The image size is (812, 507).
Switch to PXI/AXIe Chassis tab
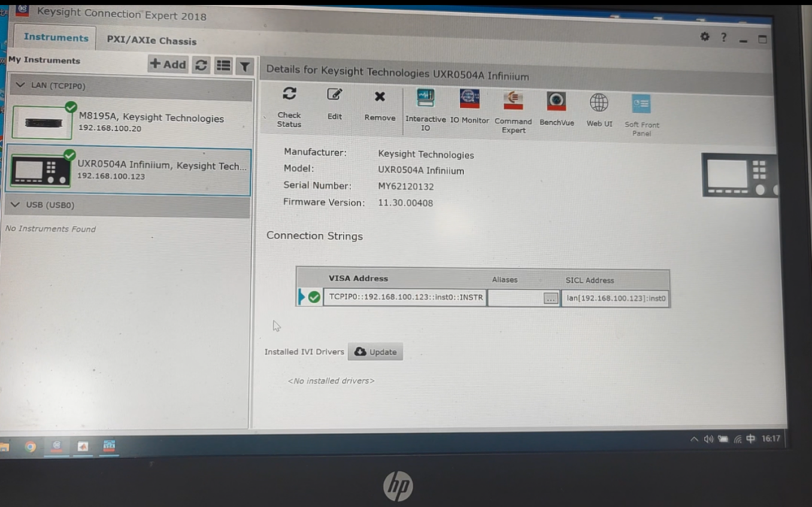click(x=151, y=41)
